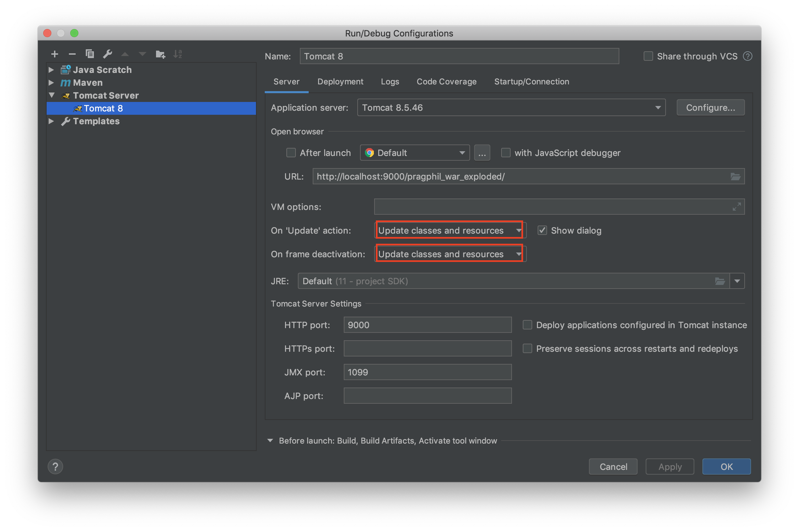Click the Configure... button
This screenshot has height=532, width=799.
711,108
